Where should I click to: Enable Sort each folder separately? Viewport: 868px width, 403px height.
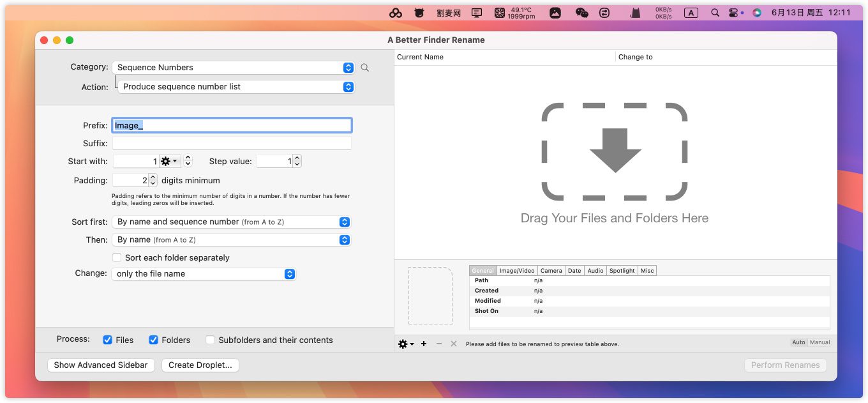(x=117, y=258)
